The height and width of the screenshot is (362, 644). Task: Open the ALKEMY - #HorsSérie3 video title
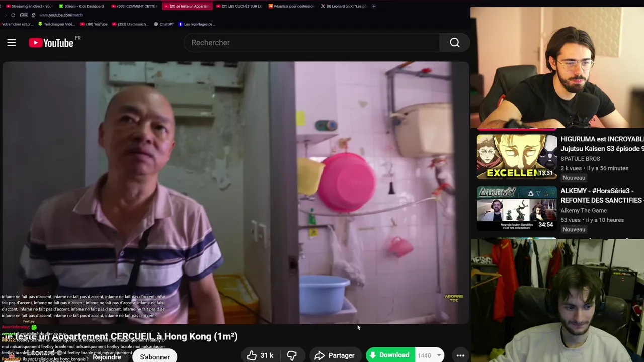pos(602,196)
